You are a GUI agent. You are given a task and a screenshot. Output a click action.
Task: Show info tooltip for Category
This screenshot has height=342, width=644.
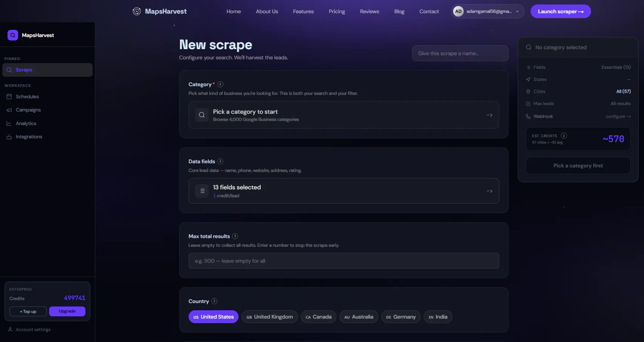[220, 84]
